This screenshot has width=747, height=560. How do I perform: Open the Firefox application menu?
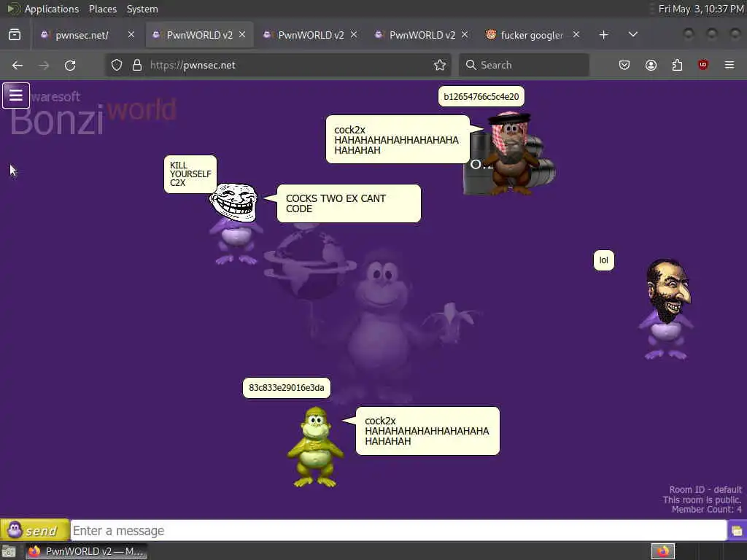[x=729, y=65]
